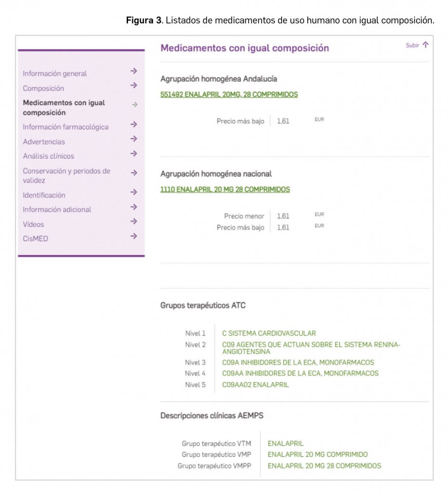Click the arrow beside Advertencias
This screenshot has width=448, height=493.
point(134,139)
